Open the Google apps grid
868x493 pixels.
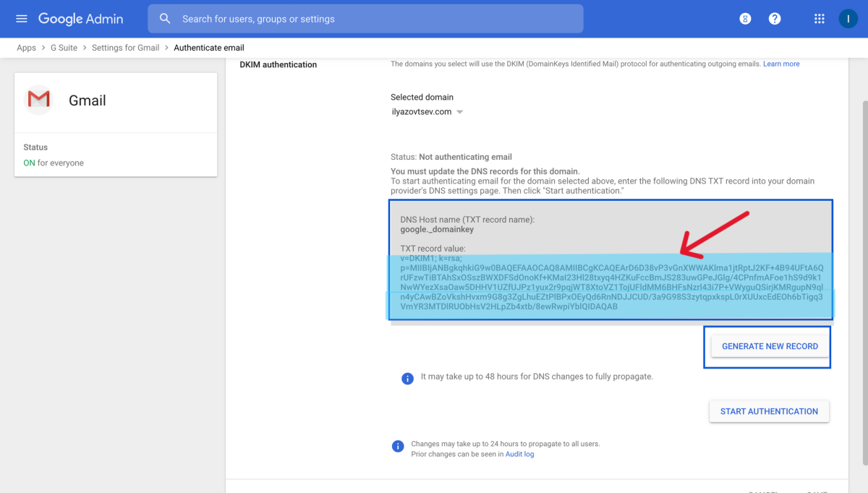click(x=819, y=19)
